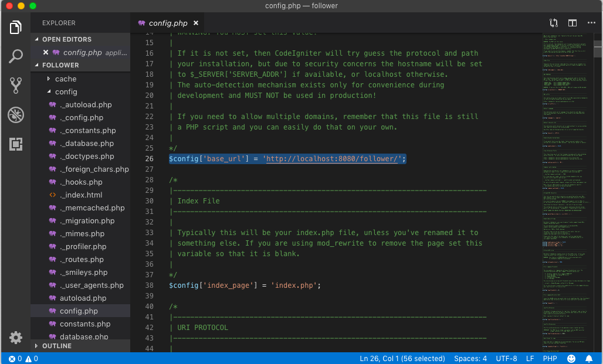
Task: Change language mode via PHP
Action: pos(550,359)
